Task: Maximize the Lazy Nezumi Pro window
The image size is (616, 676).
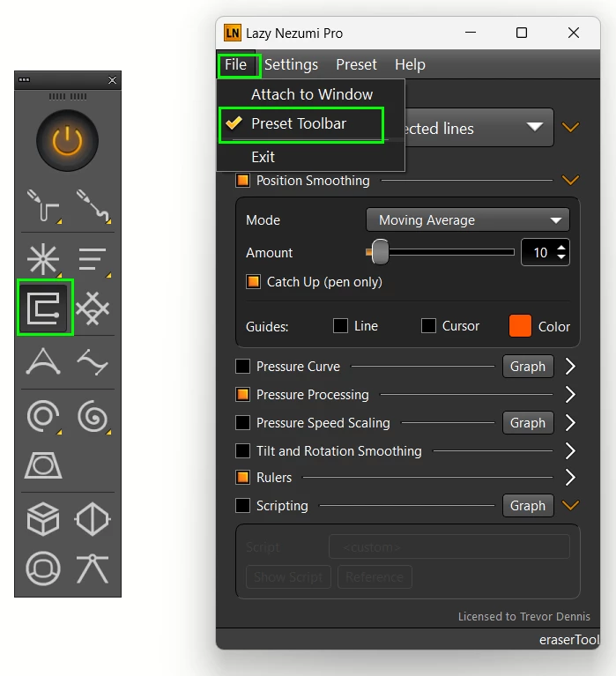Action: pos(522,33)
